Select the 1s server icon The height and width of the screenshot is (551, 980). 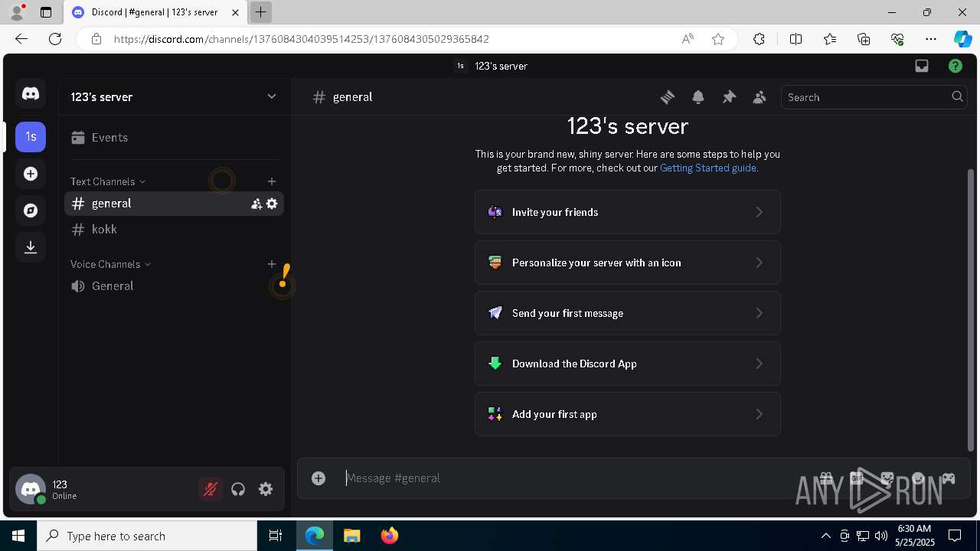point(31,137)
